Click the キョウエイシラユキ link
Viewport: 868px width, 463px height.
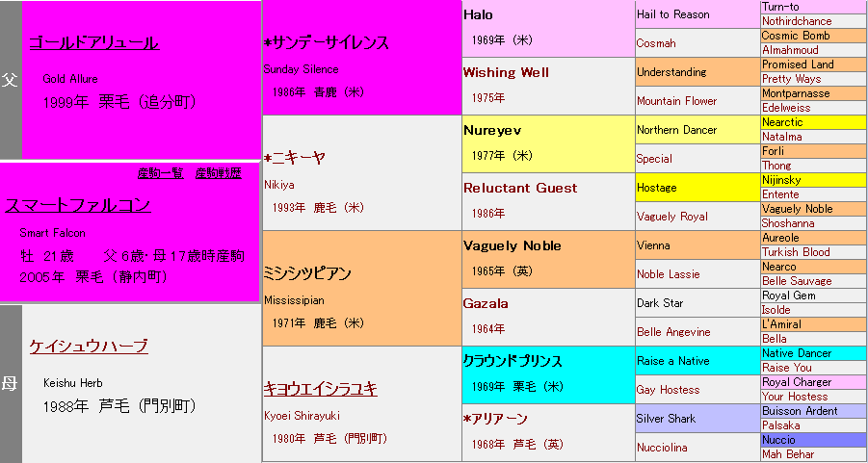tap(320, 389)
